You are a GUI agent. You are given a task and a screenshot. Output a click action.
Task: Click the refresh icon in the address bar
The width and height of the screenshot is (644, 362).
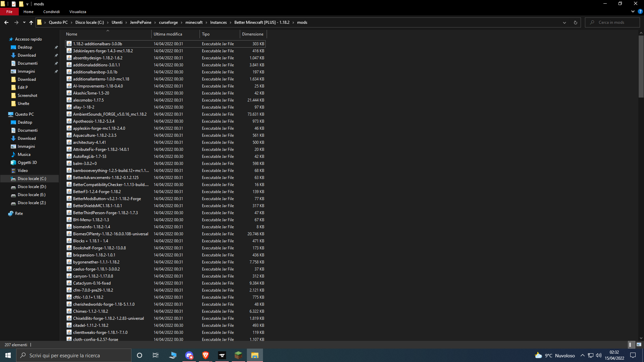575,22
